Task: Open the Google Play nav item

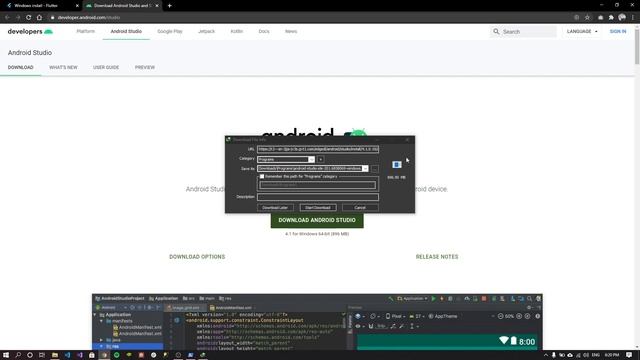Action: (x=170, y=31)
